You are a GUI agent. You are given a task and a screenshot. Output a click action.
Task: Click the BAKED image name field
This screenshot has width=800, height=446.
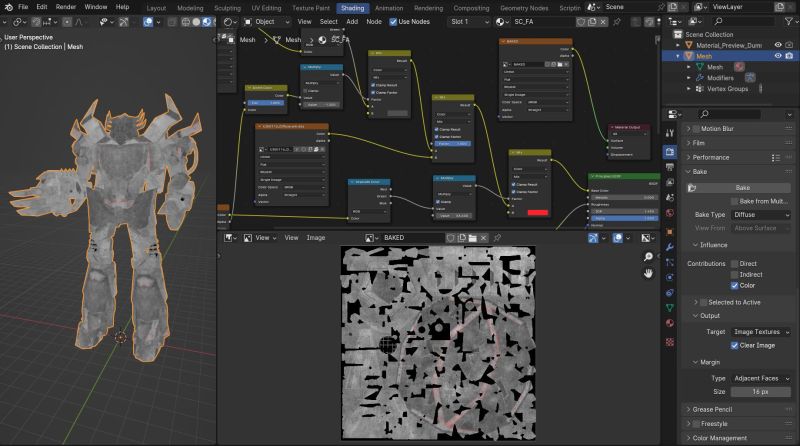(x=412, y=238)
